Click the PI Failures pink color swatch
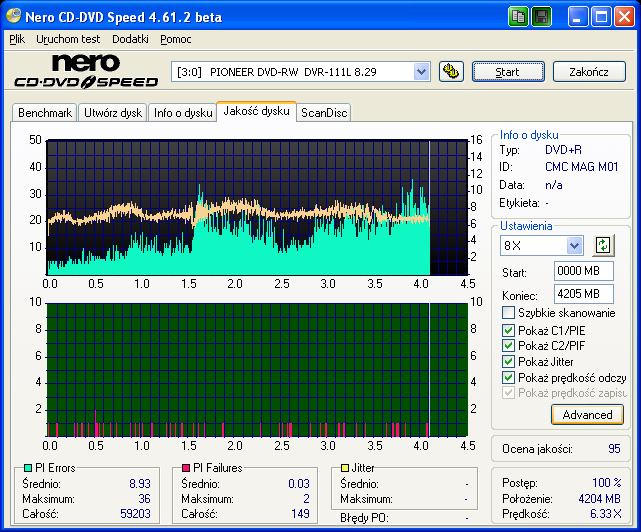 pos(186,468)
